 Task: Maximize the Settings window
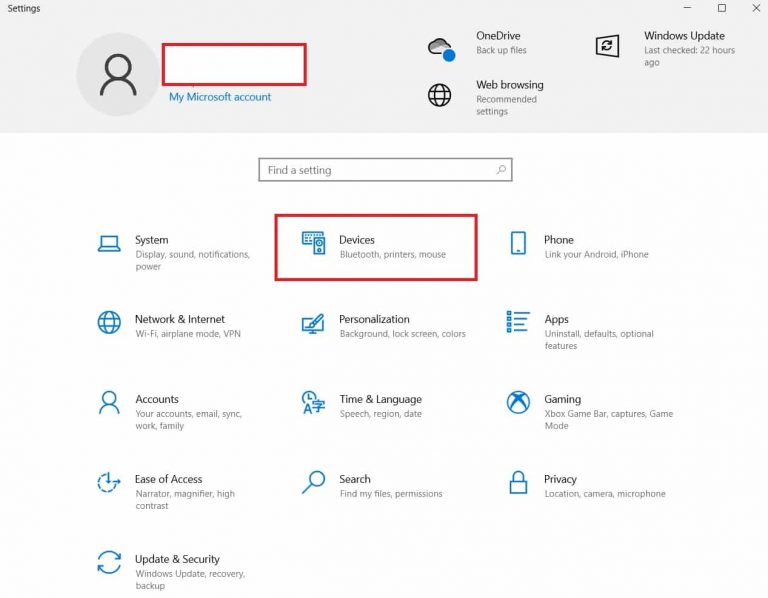point(722,8)
